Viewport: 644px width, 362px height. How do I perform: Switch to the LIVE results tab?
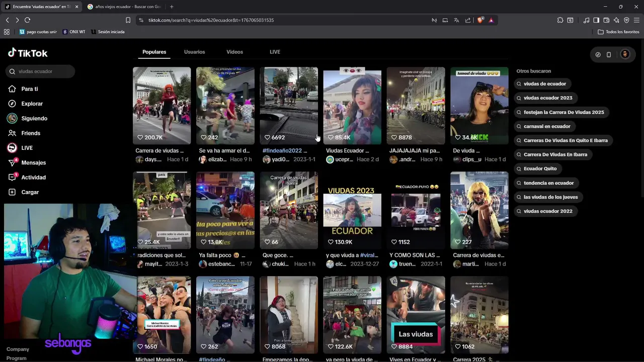coord(275,52)
